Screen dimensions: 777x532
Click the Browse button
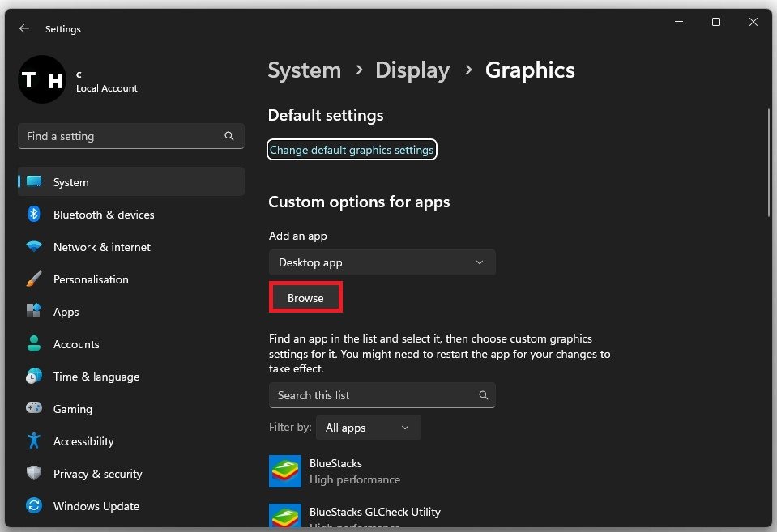pyautogui.click(x=305, y=298)
